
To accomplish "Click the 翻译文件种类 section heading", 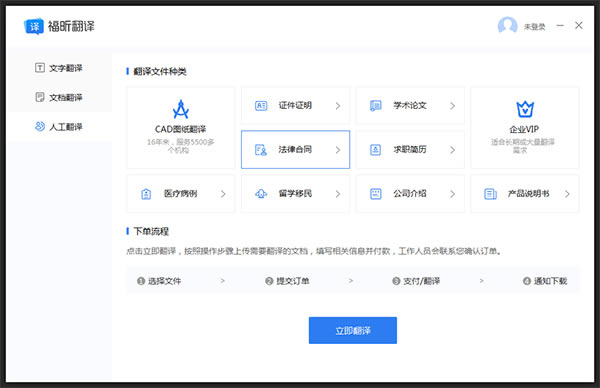I will tap(160, 72).
